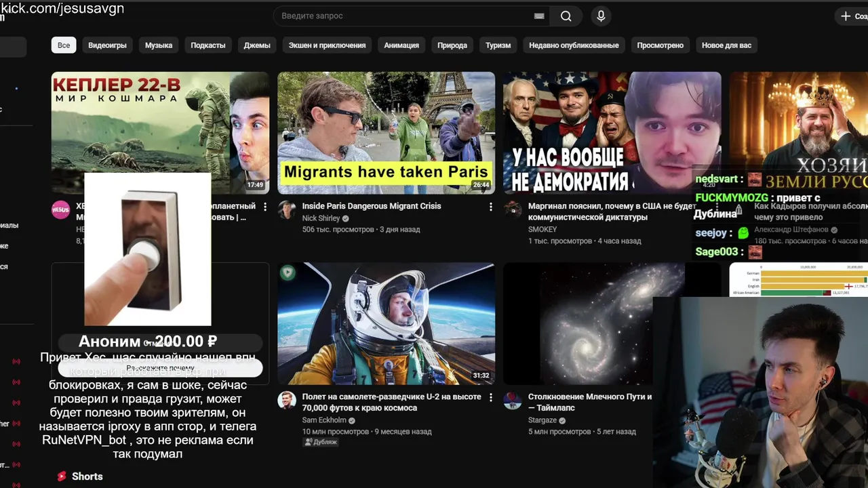Screen dimensions: 868x488
Task: Click the 'Расскажите почему' button
Action: [160, 368]
